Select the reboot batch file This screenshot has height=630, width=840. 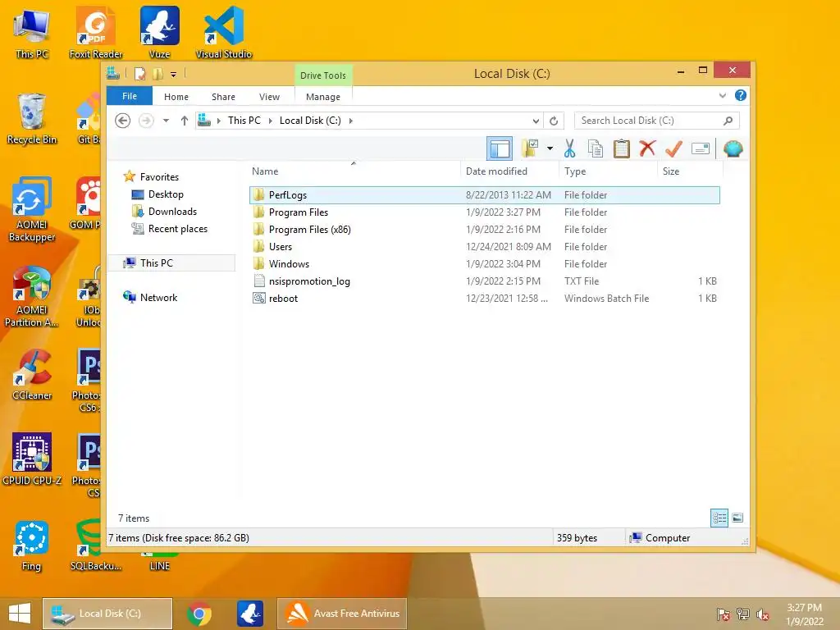(x=484, y=298)
